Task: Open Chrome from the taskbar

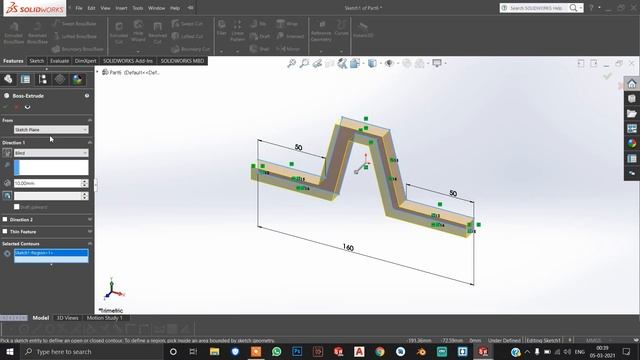Action: [380, 351]
